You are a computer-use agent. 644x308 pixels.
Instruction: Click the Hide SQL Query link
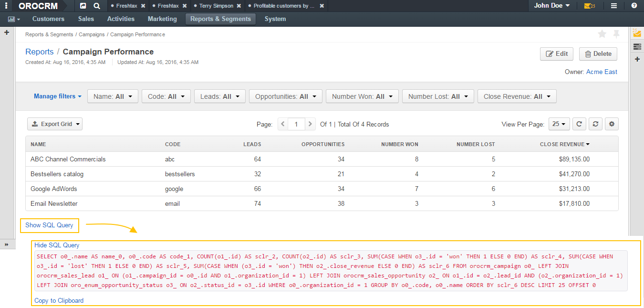point(57,245)
